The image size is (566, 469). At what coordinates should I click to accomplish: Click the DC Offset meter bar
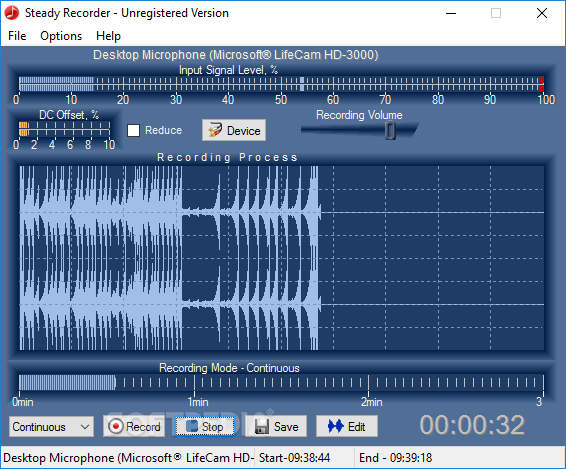coord(65,129)
